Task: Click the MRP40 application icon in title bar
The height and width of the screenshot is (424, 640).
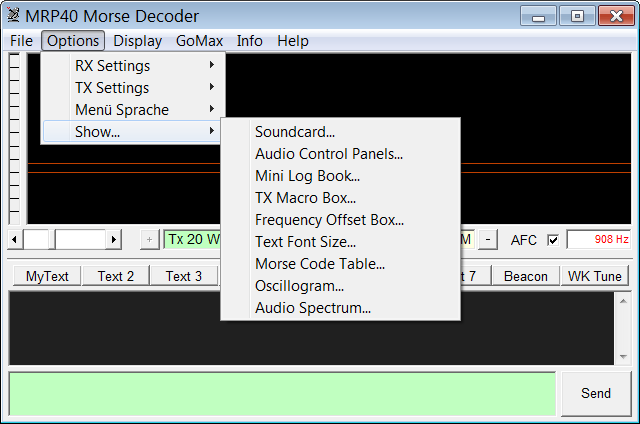Action: pos(13,16)
